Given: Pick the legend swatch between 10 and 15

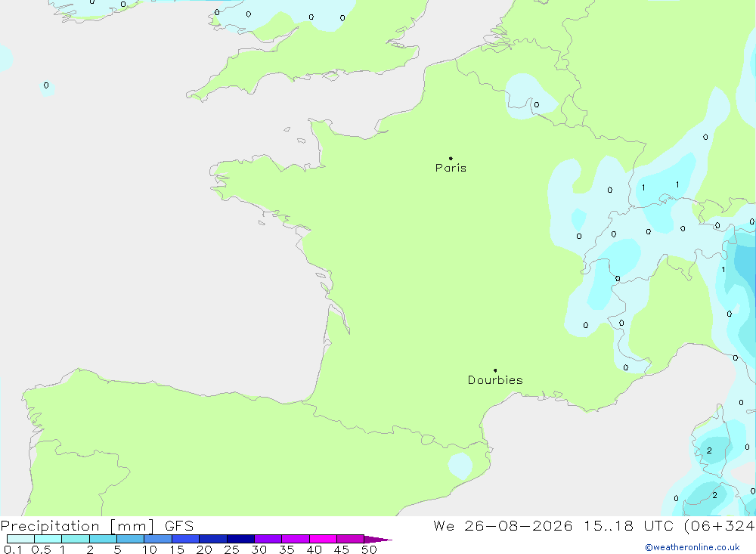Looking at the screenshot, I should [x=158, y=539].
